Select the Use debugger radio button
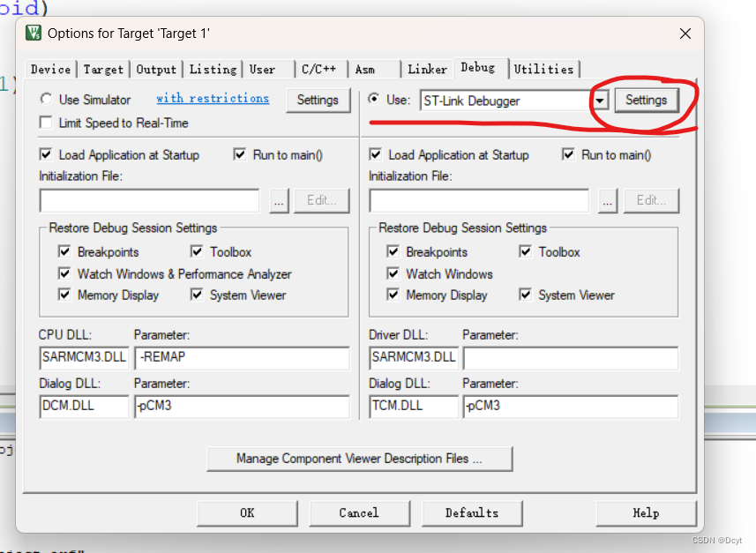The height and width of the screenshot is (553, 756). (x=374, y=99)
